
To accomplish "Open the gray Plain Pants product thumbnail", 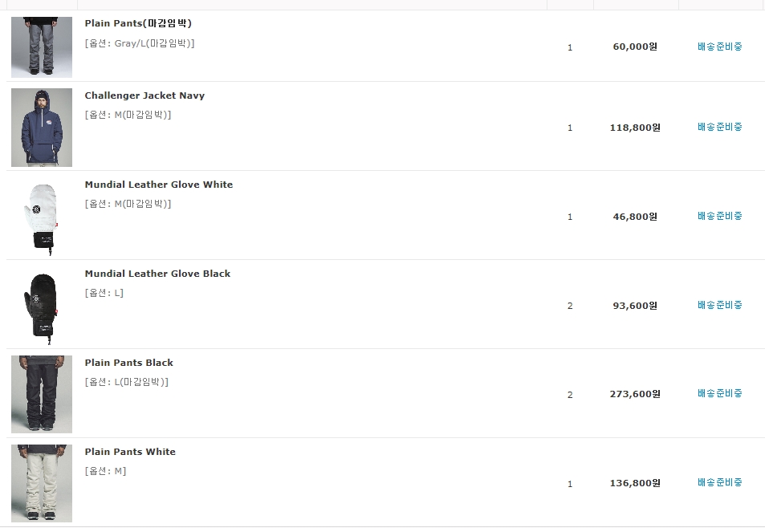I will 42,47.
